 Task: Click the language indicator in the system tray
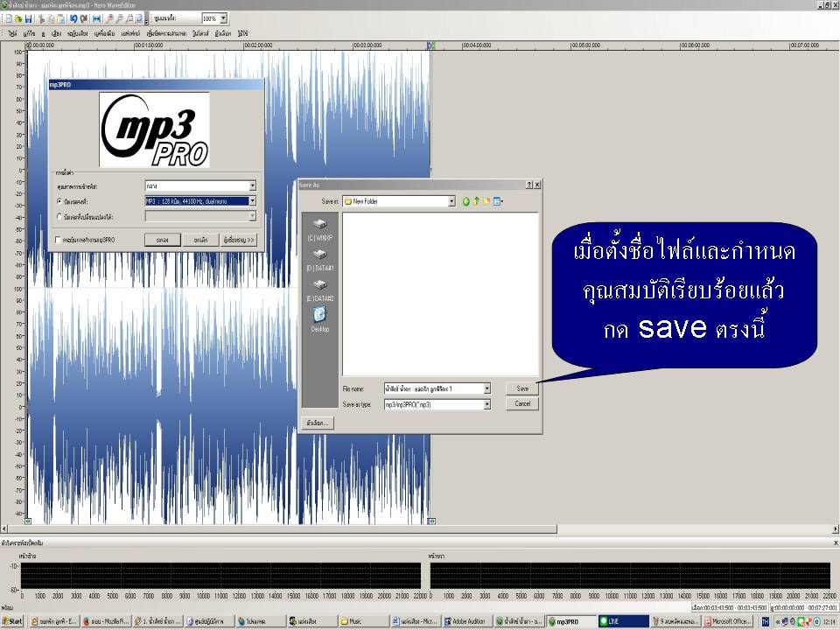(x=766, y=621)
